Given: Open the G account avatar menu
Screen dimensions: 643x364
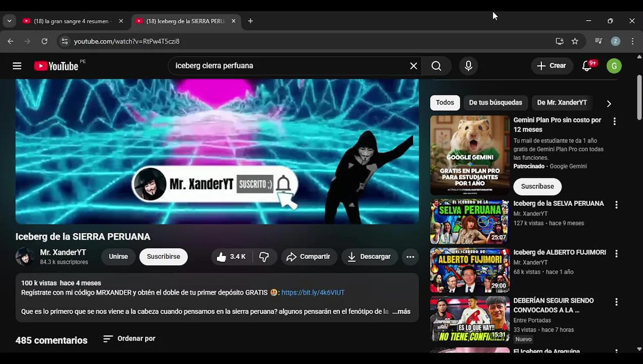Looking at the screenshot, I should coord(614,66).
